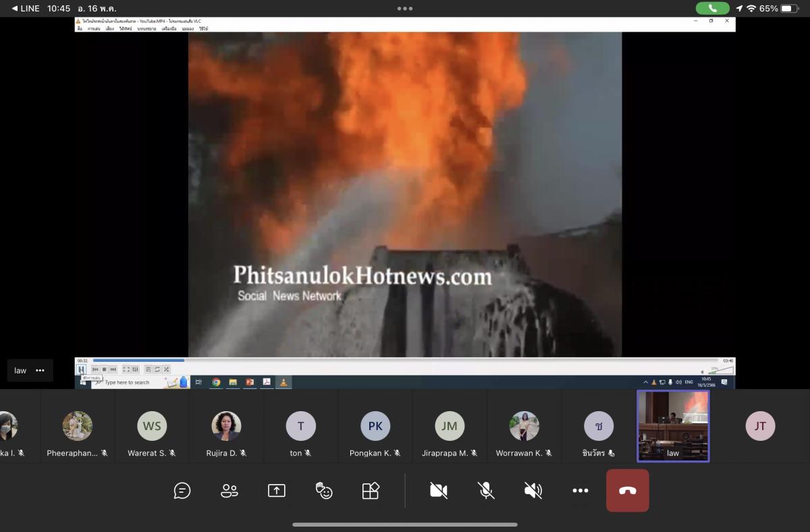Open the apps and views icon
The width and height of the screenshot is (810, 532).
click(371, 491)
